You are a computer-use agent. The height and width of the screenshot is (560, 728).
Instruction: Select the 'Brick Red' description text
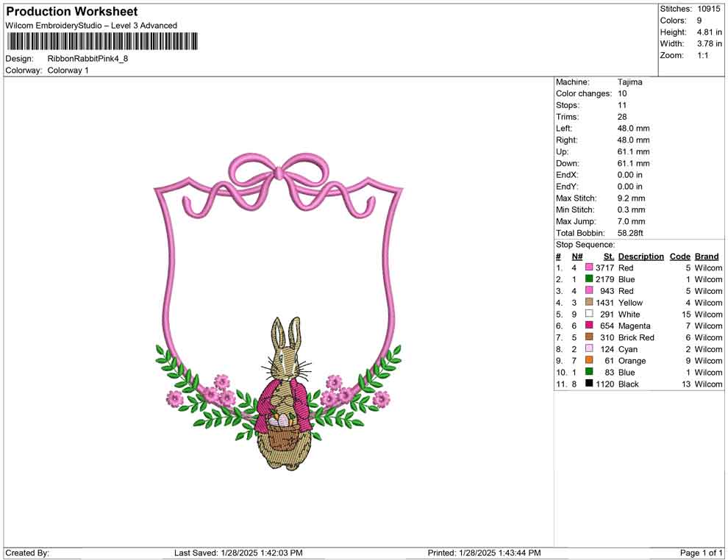(x=636, y=337)
